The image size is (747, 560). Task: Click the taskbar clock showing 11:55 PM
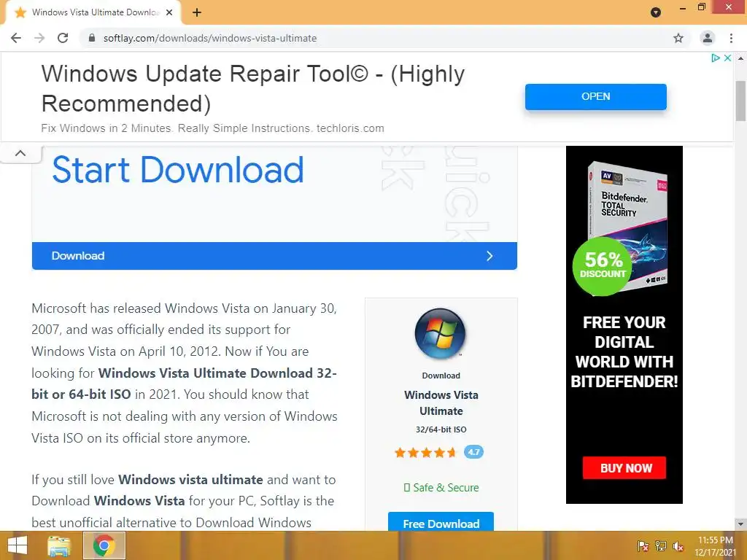click(715, 546)
